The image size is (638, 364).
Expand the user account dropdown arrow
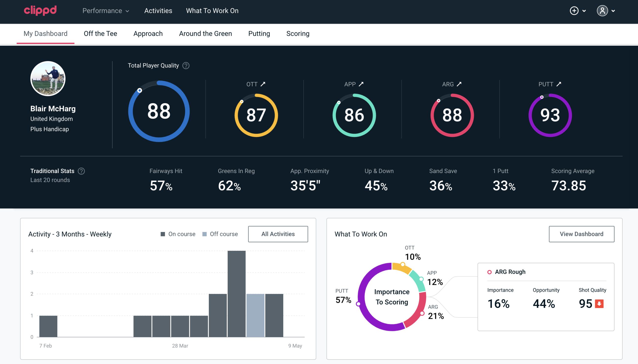point(614,11)
